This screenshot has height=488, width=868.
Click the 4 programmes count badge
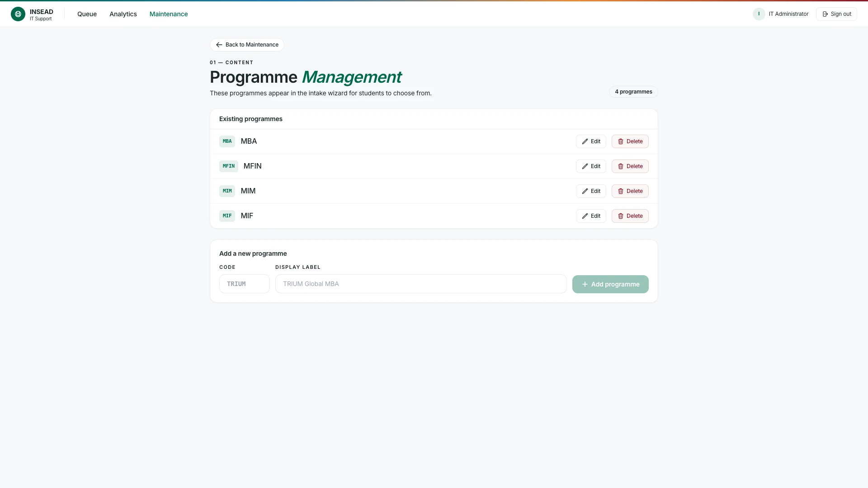tap(633, 92)
